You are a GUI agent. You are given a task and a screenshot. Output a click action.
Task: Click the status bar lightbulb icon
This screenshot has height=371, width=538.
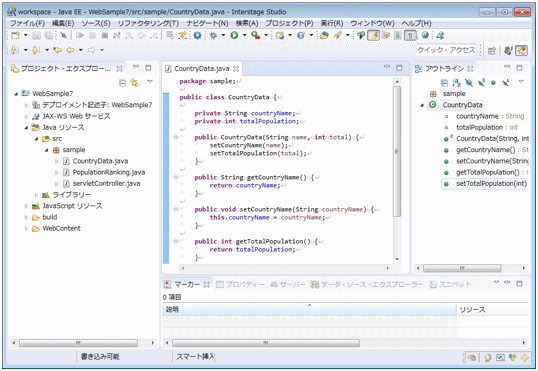[x=488, y=358]
